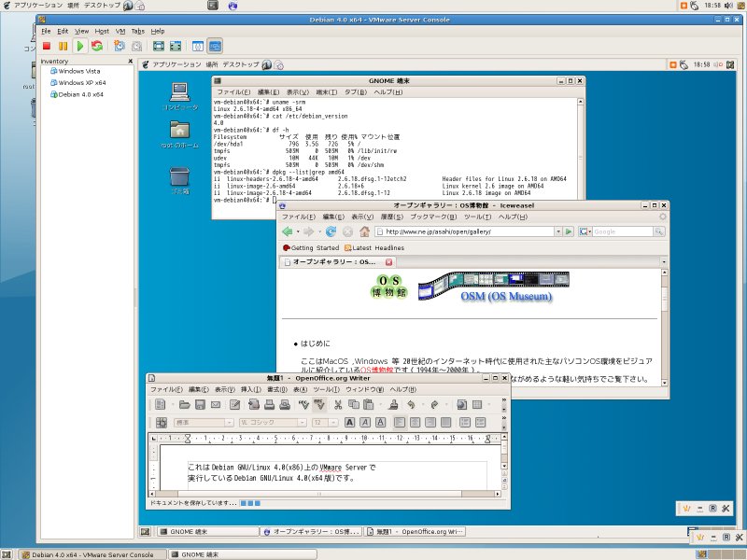The width and height of the screenshot is (747, 560).
Task: Click the Spellcheck icon in Writer
Action: [303, 405]
